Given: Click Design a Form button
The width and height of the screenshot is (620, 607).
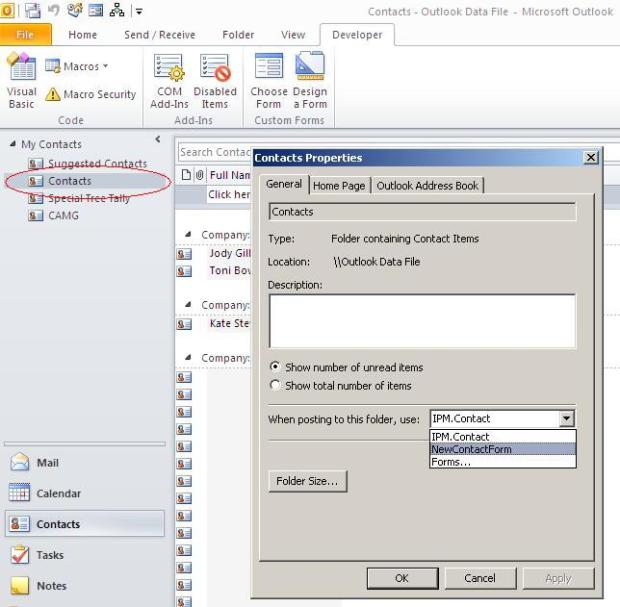Looking at the screenshot, I should pos(310,81).
